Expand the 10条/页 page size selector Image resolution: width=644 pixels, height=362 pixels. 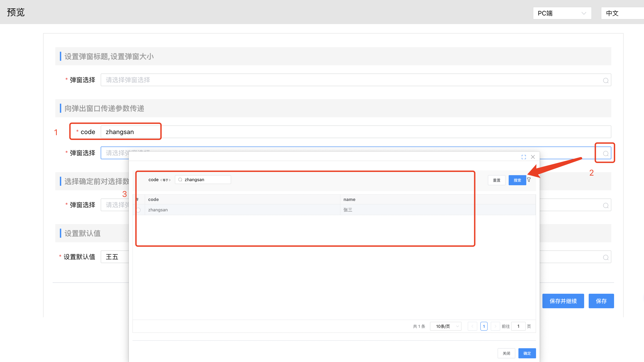446,326
